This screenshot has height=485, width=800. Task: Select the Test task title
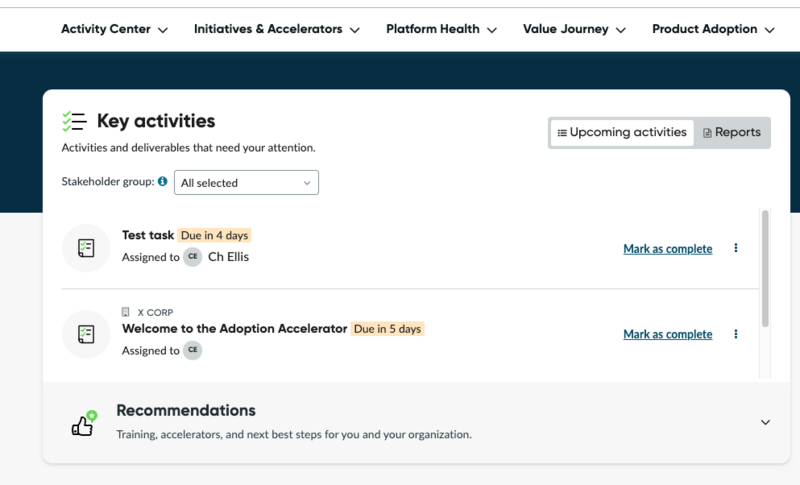148,235
